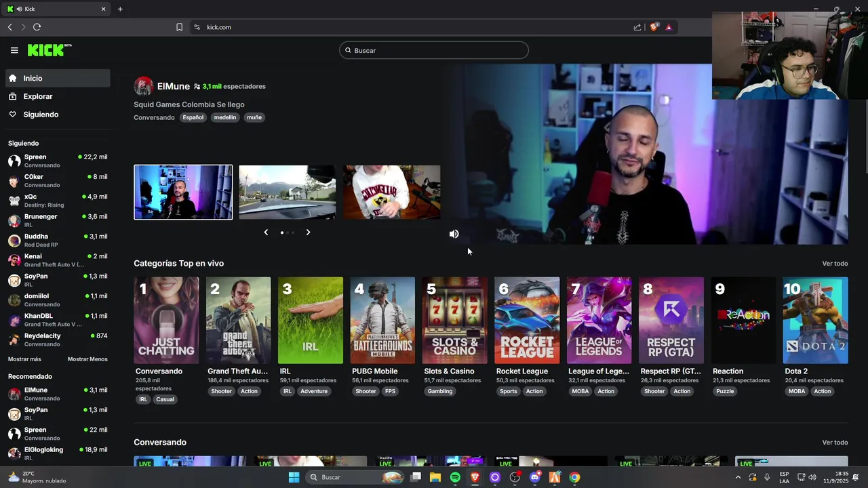
Task: Reload the browser page
Action: point(37,27)
